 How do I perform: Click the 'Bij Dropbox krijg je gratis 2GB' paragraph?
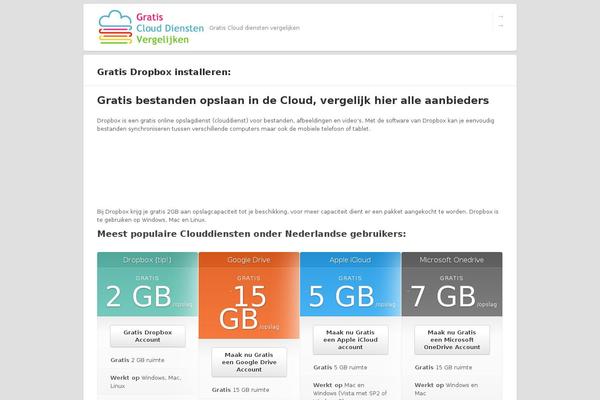[x=298, y=216]
